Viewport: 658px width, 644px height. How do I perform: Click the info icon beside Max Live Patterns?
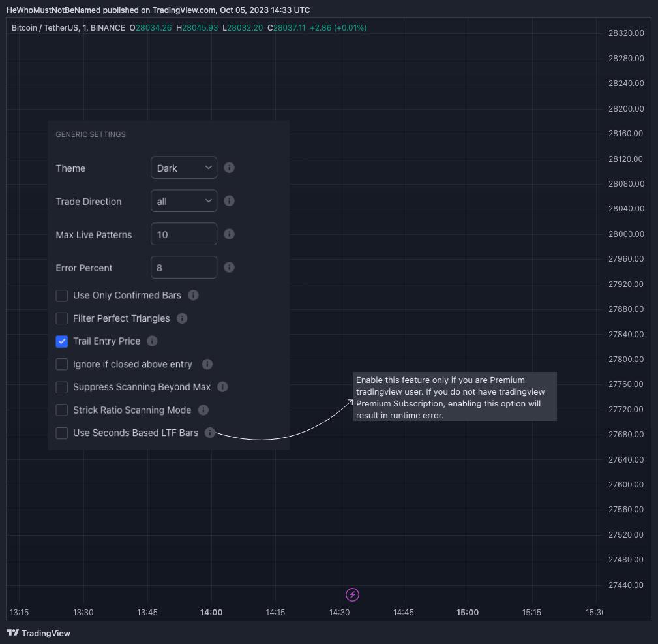pos(229,234)
